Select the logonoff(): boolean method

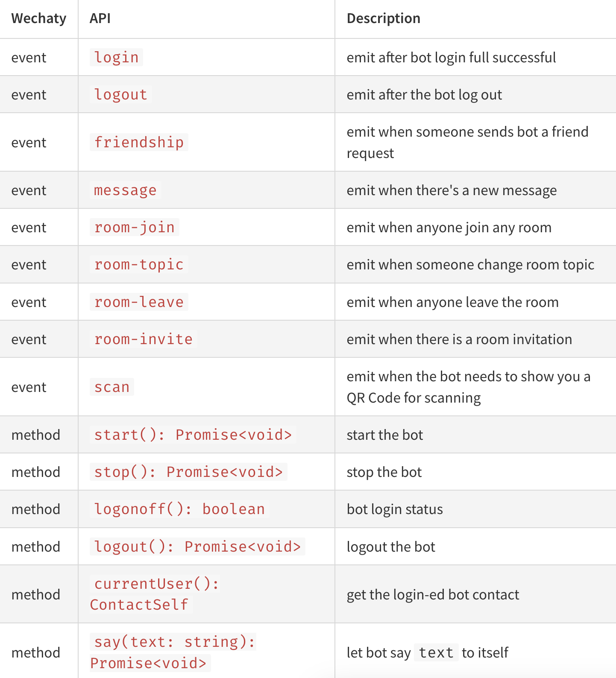[179, 509]
